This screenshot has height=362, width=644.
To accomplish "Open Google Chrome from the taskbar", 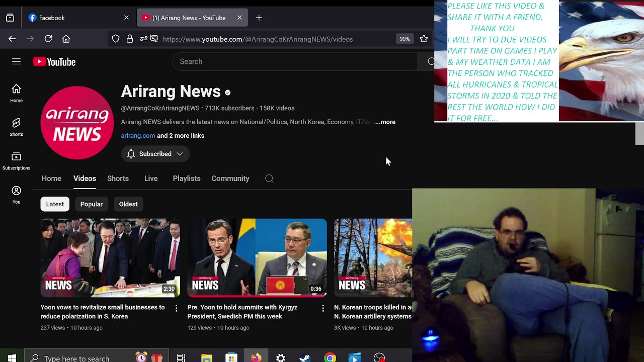I will [330, 358].
